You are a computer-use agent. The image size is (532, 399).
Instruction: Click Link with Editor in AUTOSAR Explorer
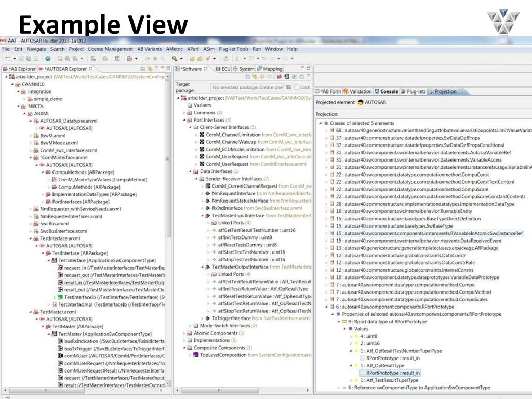point(150,69)
